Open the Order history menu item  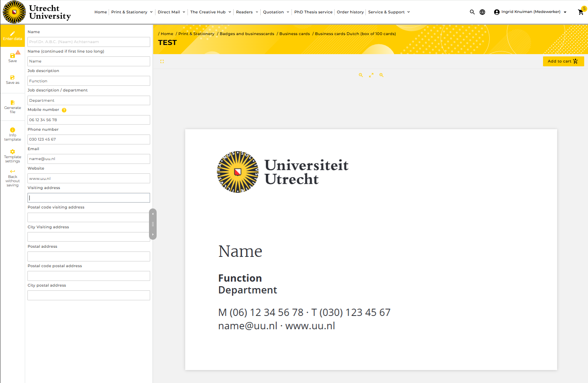click(350, 12)
